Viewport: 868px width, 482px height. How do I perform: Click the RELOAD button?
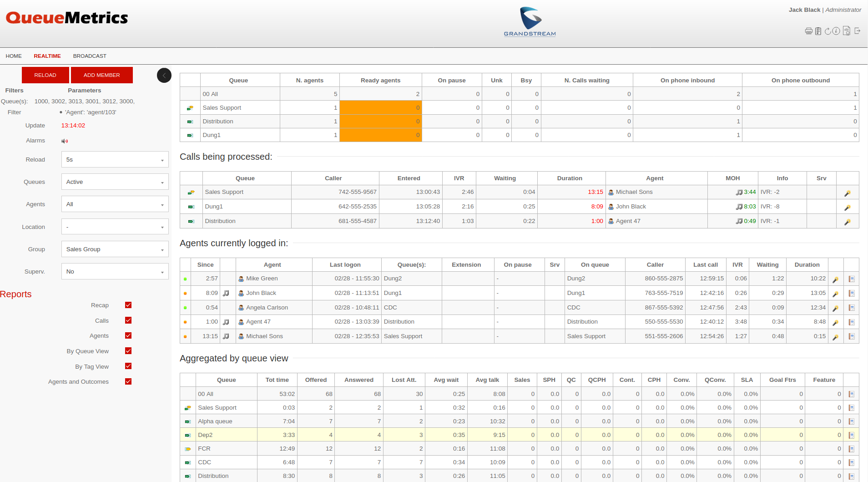(45, 75)
